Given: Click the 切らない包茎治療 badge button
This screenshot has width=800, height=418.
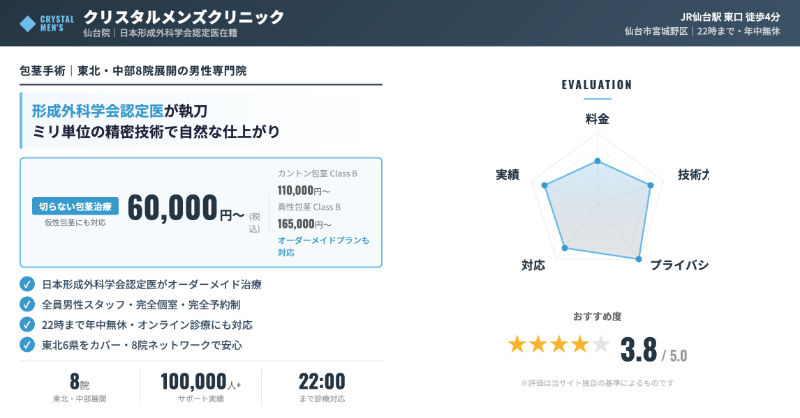Looking at the screenshot, I should [76, 206].
